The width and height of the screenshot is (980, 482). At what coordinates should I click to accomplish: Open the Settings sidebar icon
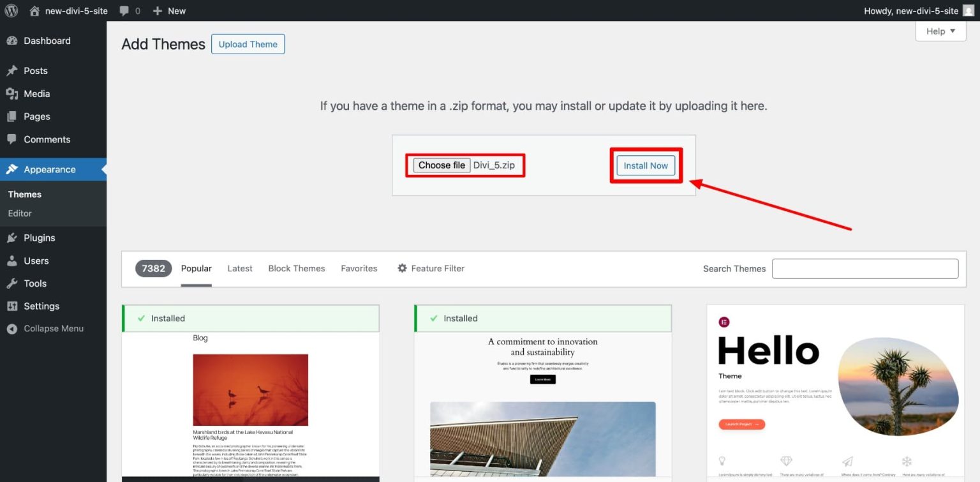pyautogui.click(x=13, y=306)
